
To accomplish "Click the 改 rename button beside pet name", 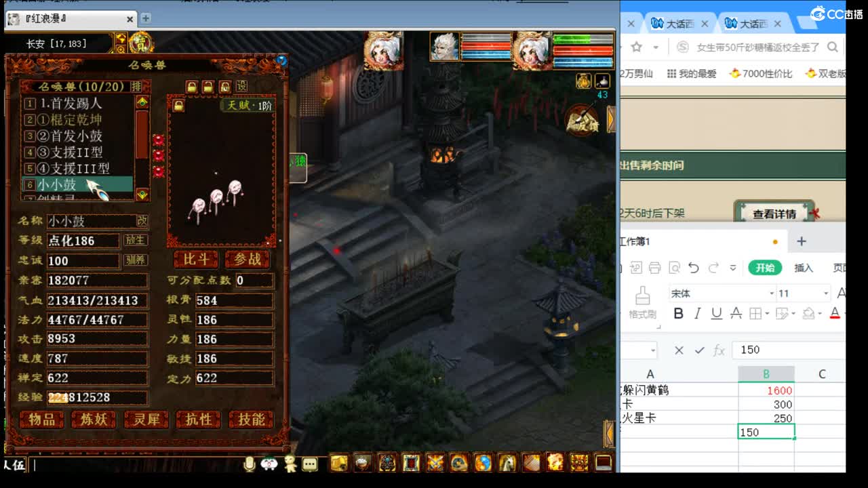I will click(x=142, y=221).
